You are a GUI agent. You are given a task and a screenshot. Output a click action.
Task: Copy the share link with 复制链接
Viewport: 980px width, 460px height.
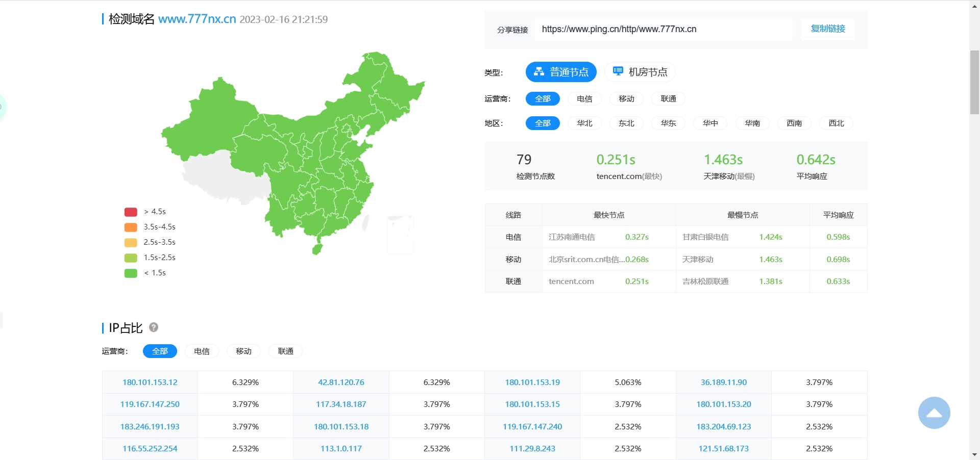(828, 29)
